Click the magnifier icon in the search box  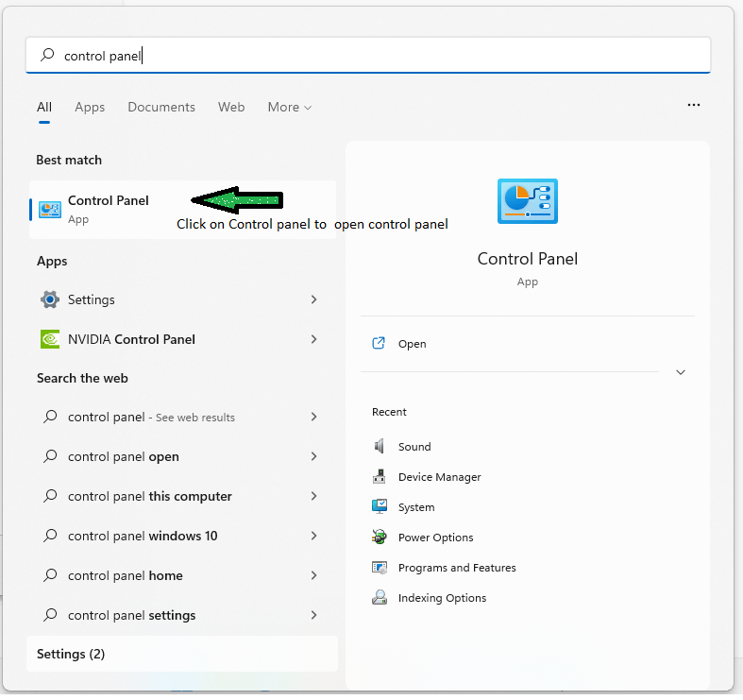point(47,55)
